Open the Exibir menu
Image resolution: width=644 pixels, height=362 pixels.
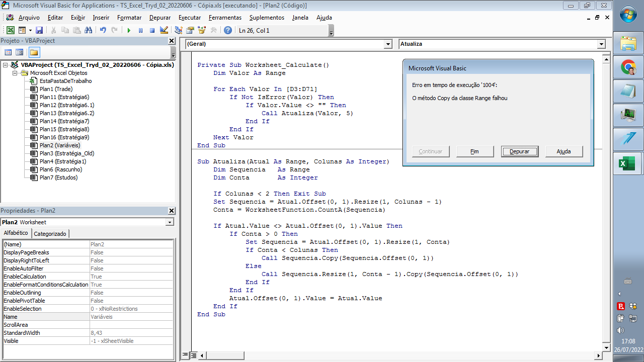click(78, 18)
